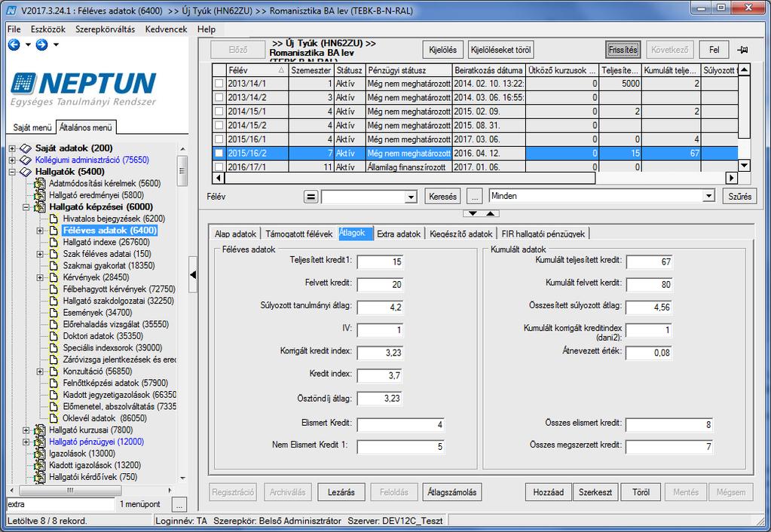
Task: Expand the Féléves adatok tree node
Action: [x=40, y=230]
